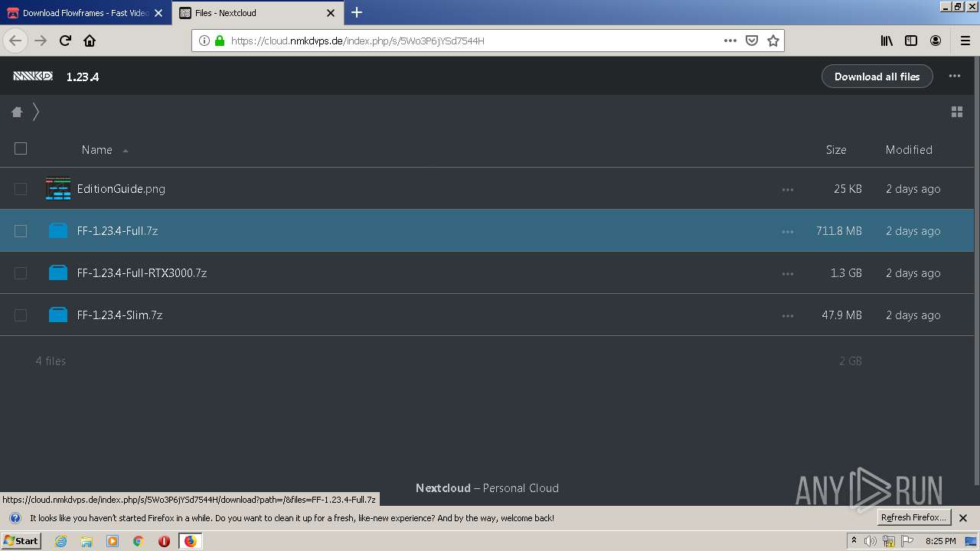Select the FF-1.23.4-Full.7z checkbox
Image resolution: width=980 pixels, height=551 pixels.
point(21,231)
